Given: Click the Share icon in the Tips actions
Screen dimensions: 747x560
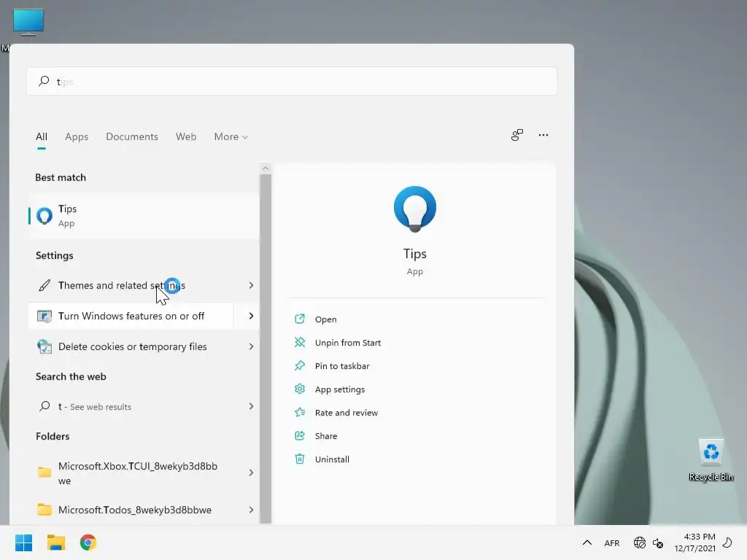Looking at the screenshot, I should point(300,436).
